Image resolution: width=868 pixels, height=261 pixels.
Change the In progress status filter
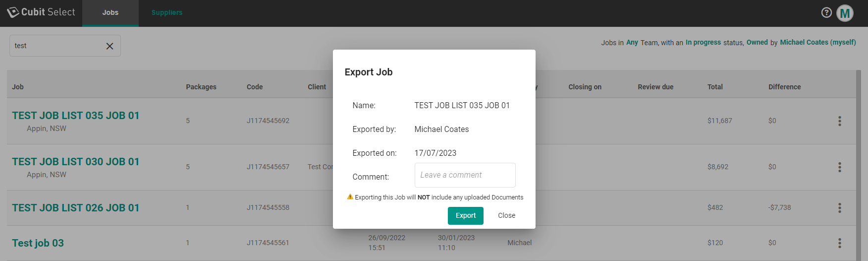[703, 43]
